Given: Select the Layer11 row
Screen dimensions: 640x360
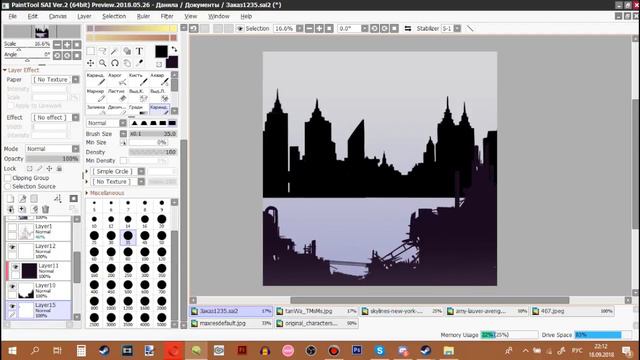Looking at the screenshot, I should pos(39,271).
